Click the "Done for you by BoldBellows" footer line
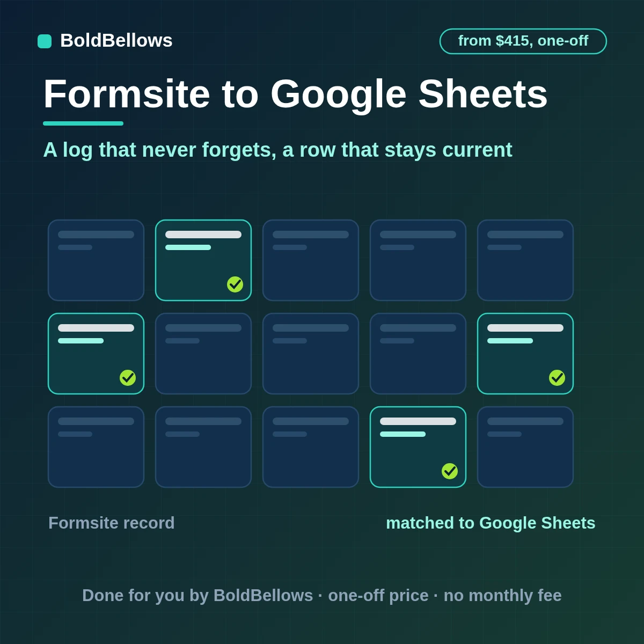 (x=322, y=595)
